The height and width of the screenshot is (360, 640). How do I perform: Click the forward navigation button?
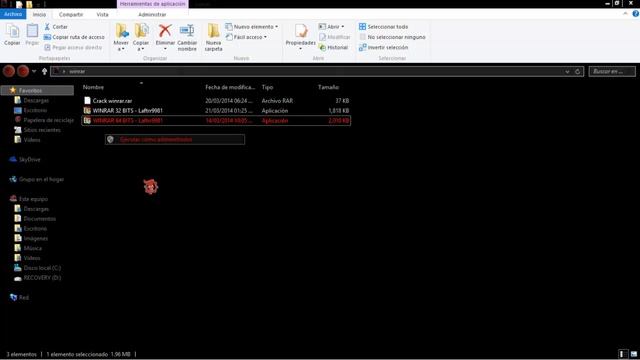23,71
